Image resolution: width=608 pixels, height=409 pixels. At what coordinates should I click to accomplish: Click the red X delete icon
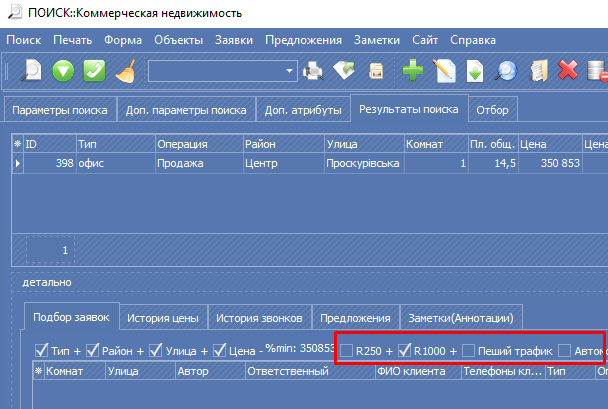pyautogui.click(x=569, y=71)
